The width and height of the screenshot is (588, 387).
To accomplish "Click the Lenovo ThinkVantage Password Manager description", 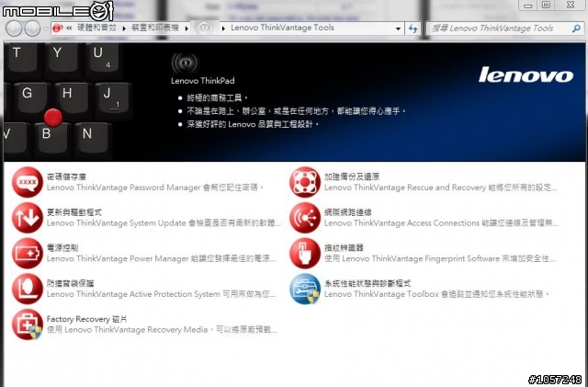I will [155, 188].
